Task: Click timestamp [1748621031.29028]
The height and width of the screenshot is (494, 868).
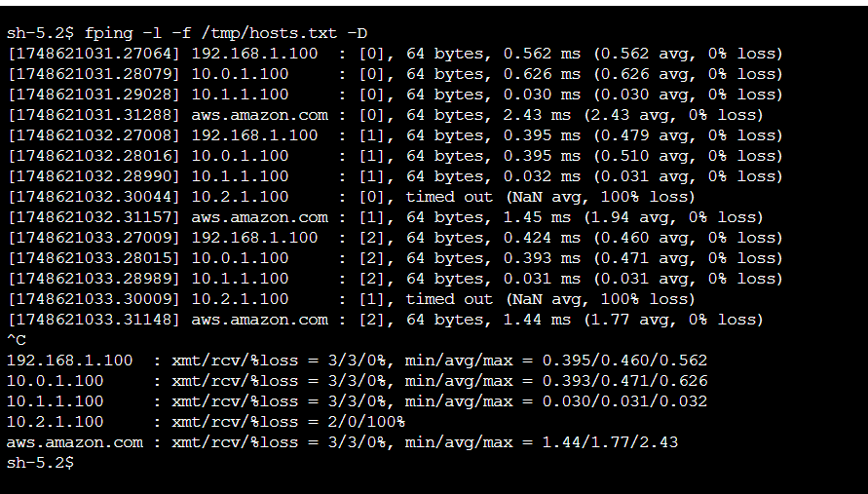Action: (94, 95)
